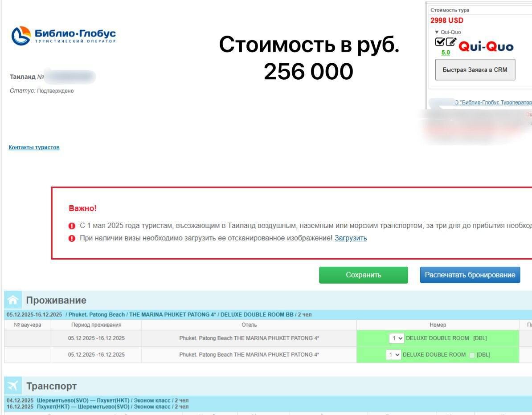Click the Qui-Quo pencil edit icon

click(x=451, y=42)
